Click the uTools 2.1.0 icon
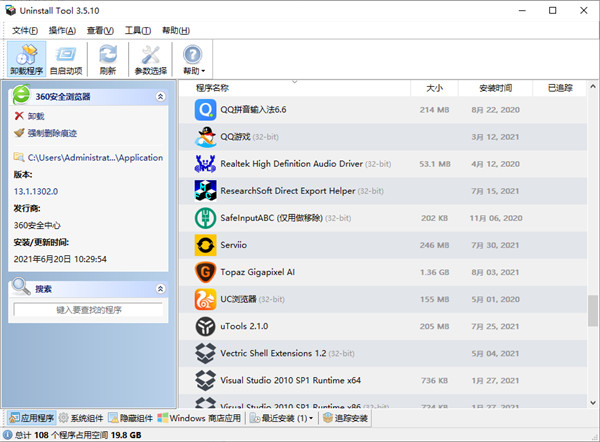The height and width of the screenshot is (442, 600). point(205,325)
